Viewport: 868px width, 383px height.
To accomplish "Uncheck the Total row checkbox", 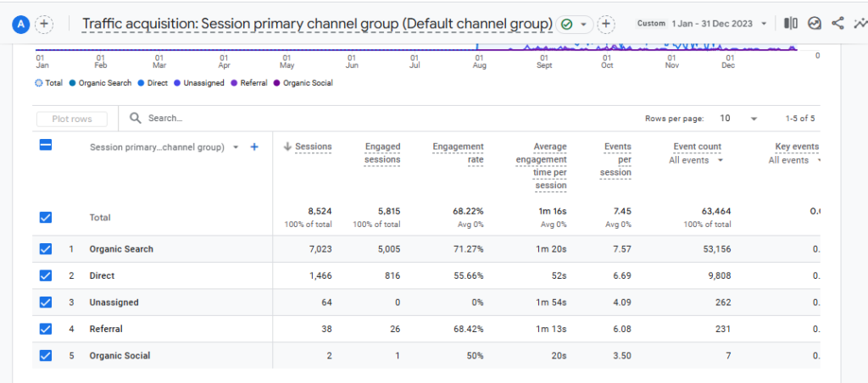I will (46, 218).
